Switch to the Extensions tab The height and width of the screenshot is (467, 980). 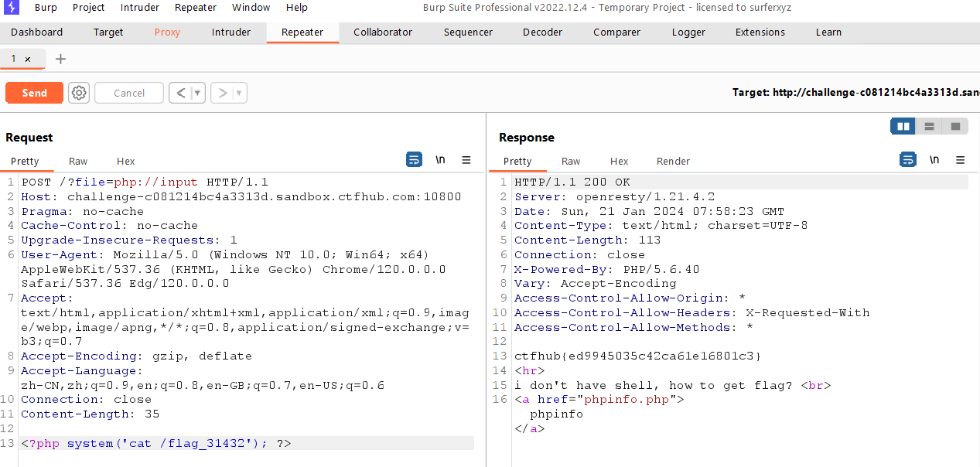[x=760, y=32]
